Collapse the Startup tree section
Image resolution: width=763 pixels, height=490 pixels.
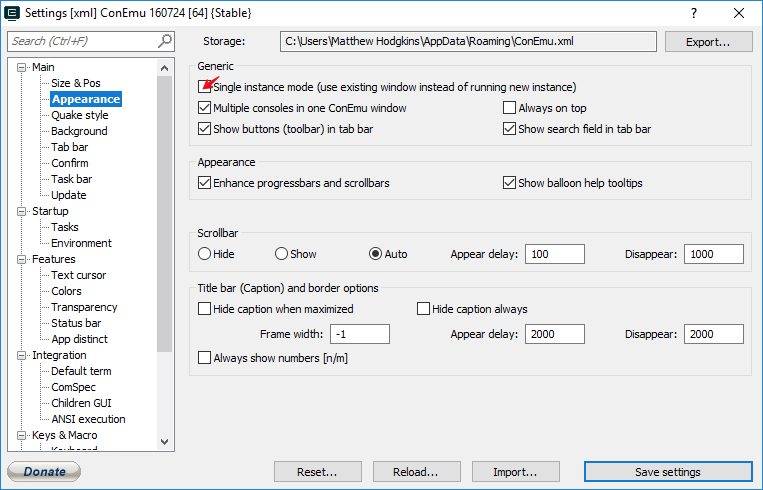[x=23, y=211]
